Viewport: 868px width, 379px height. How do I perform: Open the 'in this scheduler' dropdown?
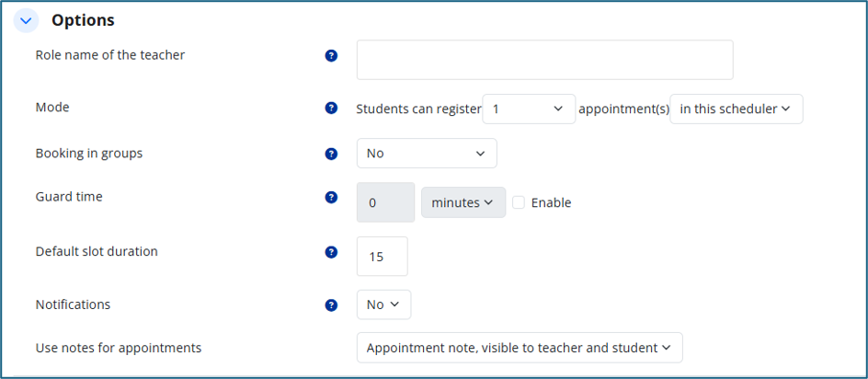point(737,109)
